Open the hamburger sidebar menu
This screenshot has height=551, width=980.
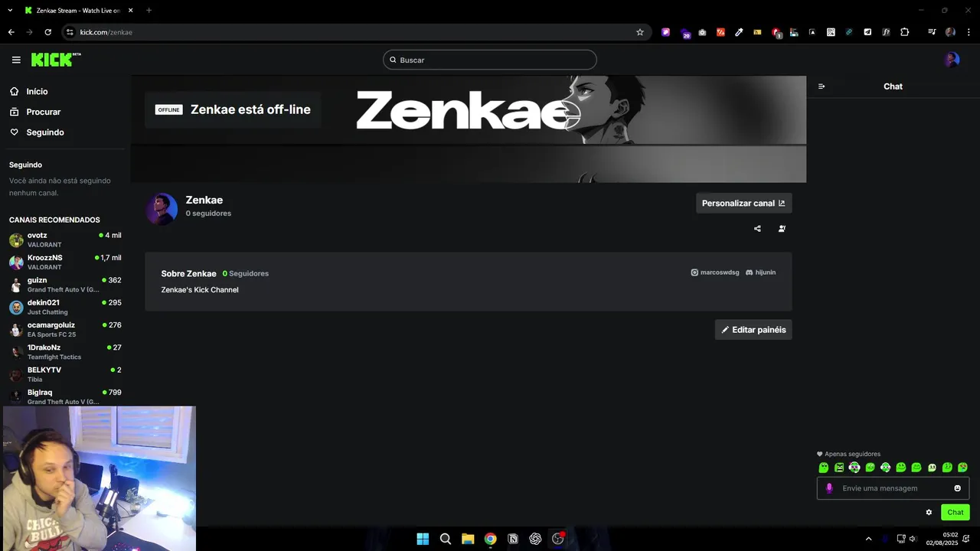click(16, 60)
